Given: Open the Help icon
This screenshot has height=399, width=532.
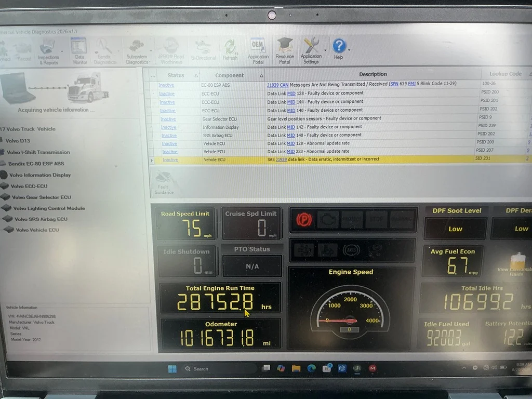Looking at the screenshot, I should 339,48.
